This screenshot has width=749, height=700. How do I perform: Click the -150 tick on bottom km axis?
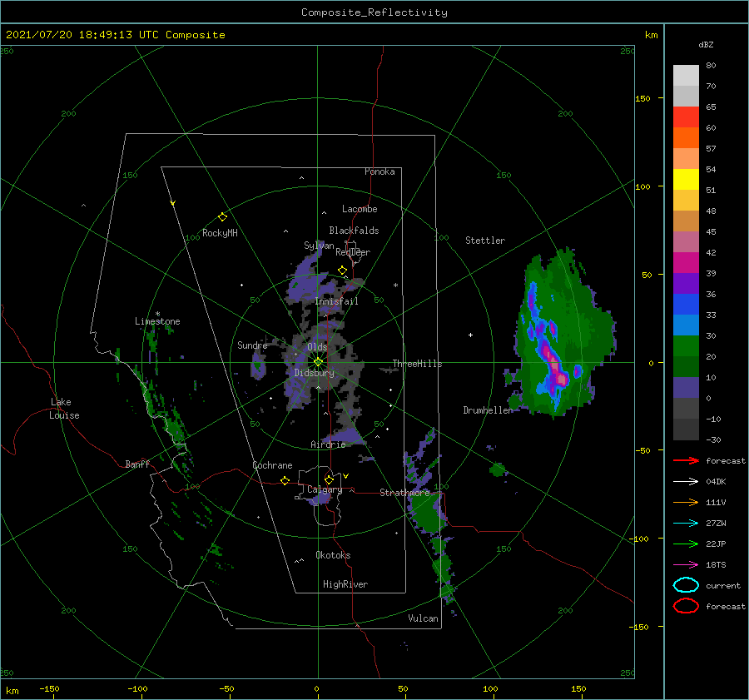click(x=49, y=688)
